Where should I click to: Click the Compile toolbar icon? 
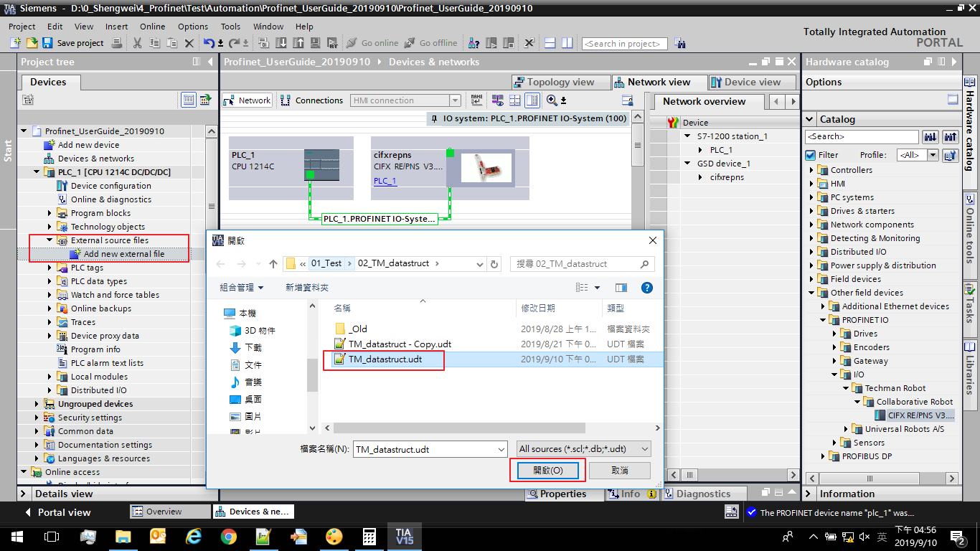click(x=263, y=43)
